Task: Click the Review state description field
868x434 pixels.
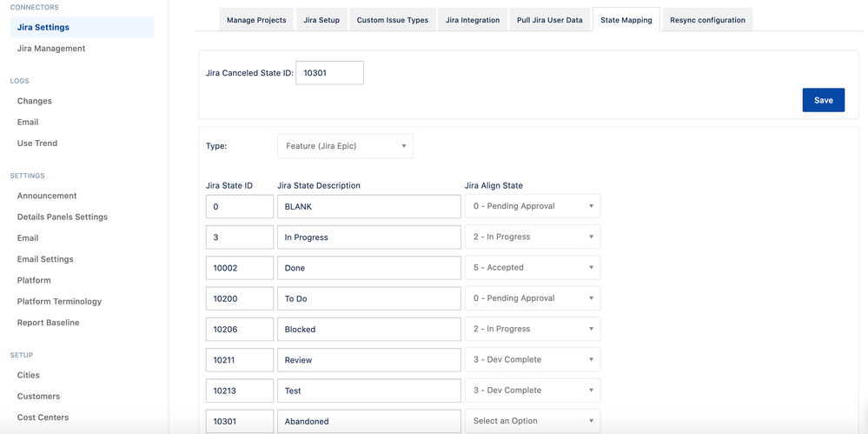Action: 369,360
